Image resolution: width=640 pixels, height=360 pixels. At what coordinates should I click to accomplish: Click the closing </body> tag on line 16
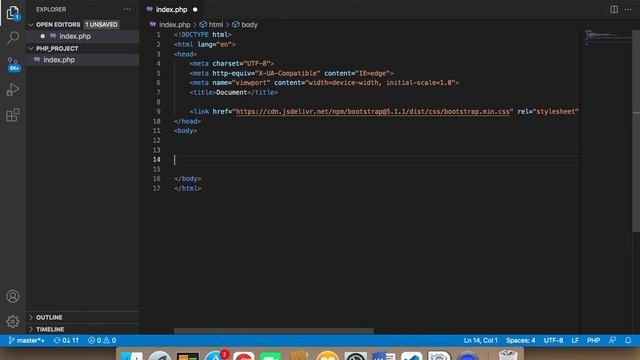(x=188, y=179)
